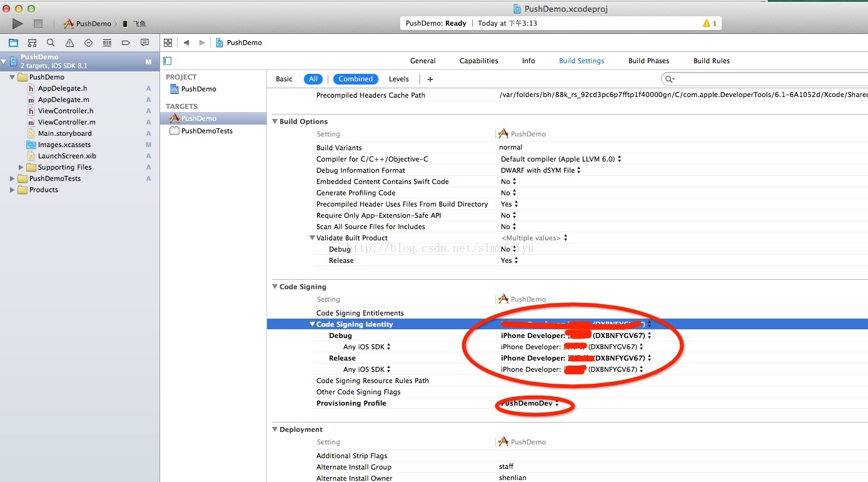
Task: Stop the running task
Action: (38, 24)
